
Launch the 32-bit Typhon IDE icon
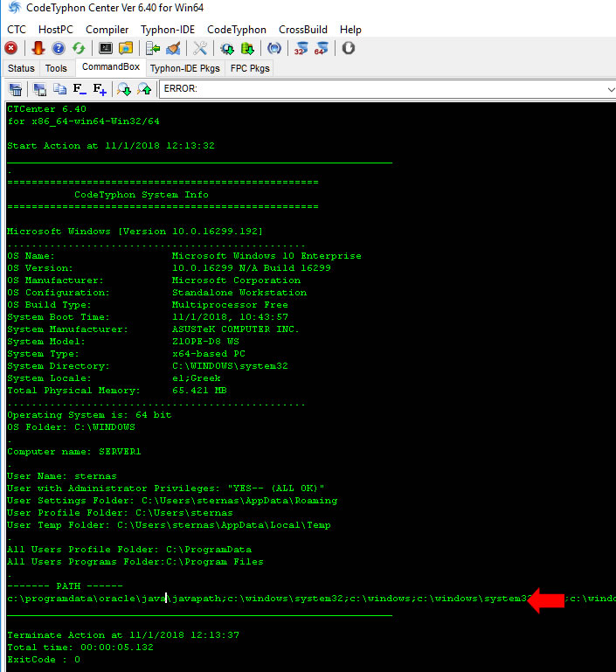(x=301, y=48)
